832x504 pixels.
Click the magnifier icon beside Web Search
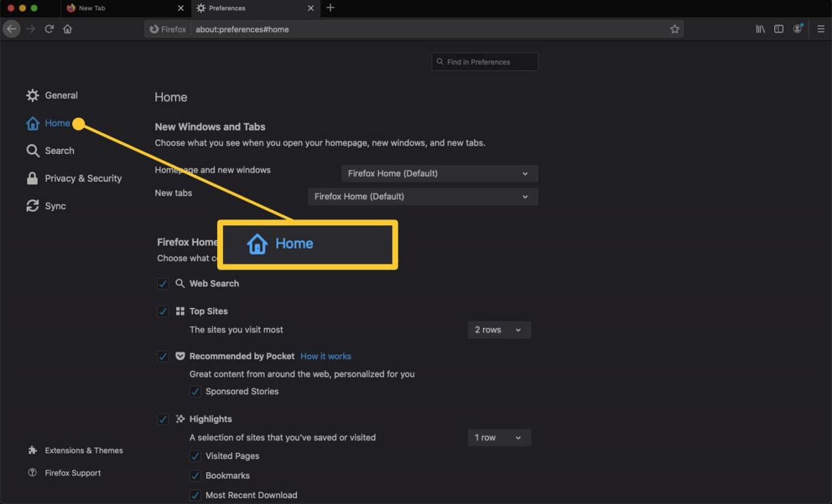pos(180,283)
